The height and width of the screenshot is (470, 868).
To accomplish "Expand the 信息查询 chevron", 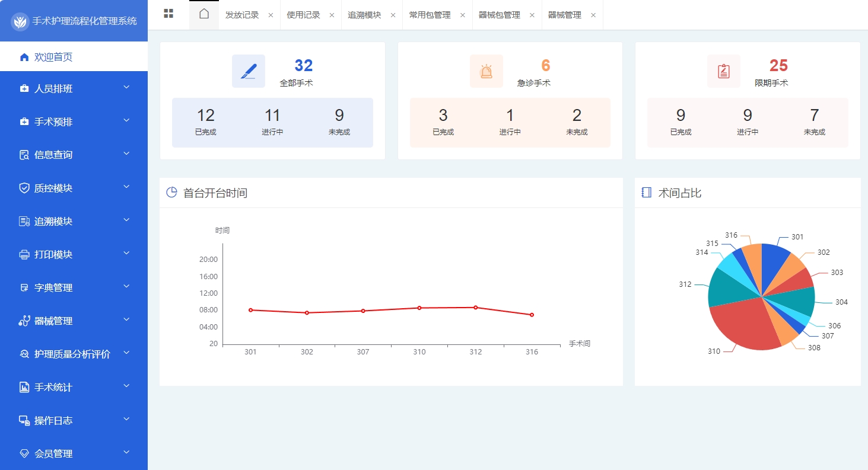I will click(x=126, y=154).
